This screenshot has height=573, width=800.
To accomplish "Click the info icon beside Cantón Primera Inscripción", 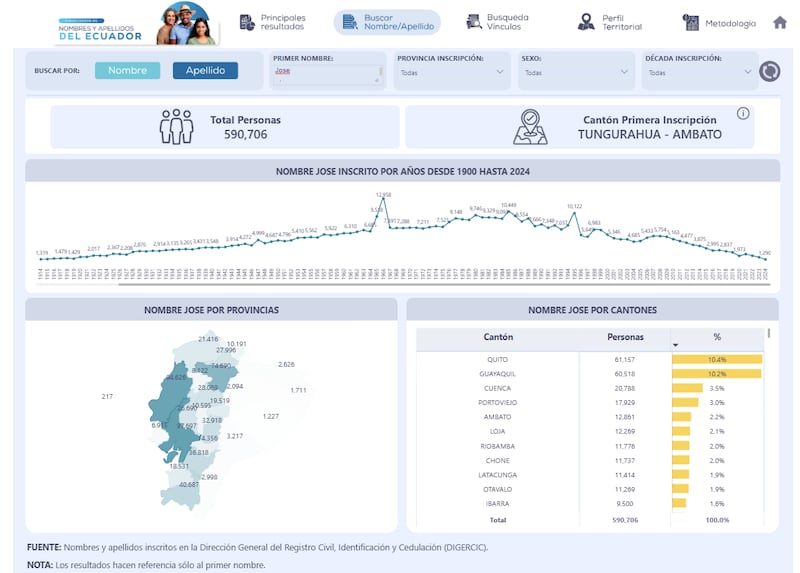I will click(743, 113).
